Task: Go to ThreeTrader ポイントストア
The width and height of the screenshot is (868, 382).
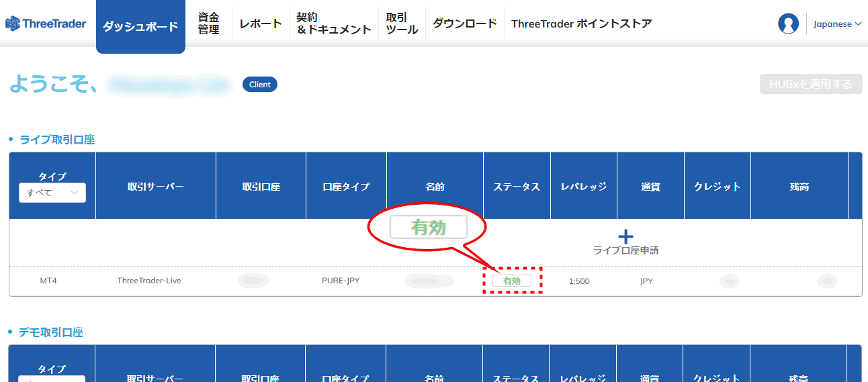Action: [581, 23]
